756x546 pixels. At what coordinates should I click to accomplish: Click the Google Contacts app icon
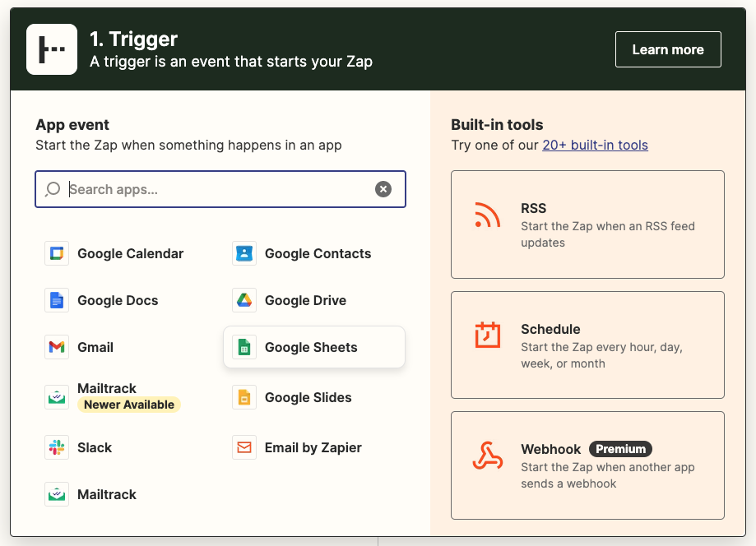coord(244,253)
